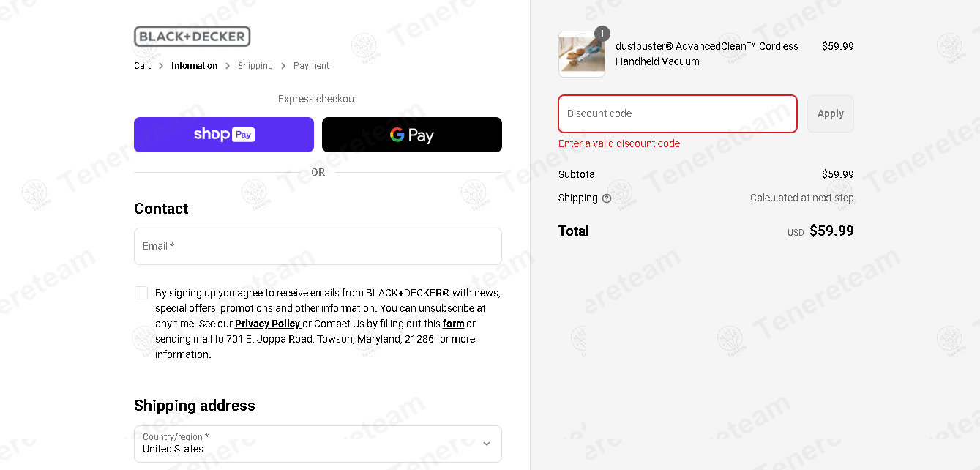Click the BLACK+DECKER logo
The image size is (980, 470).
[x=192, y=37]
